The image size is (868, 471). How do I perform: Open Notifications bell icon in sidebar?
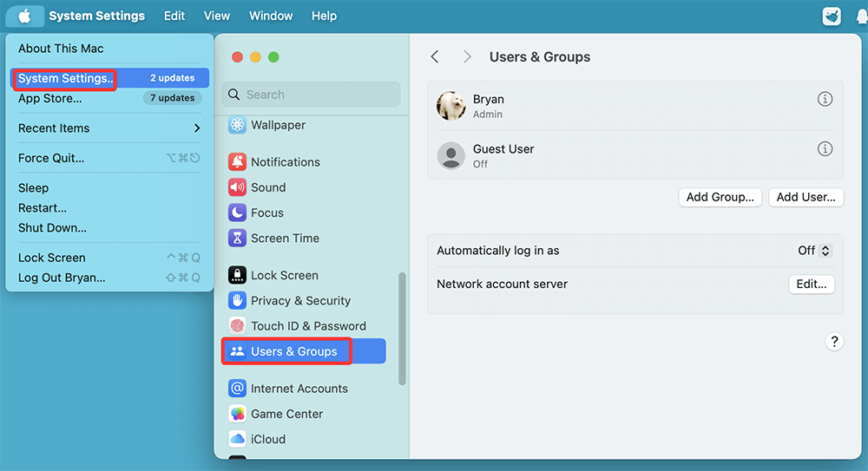[x=237, y=162]
